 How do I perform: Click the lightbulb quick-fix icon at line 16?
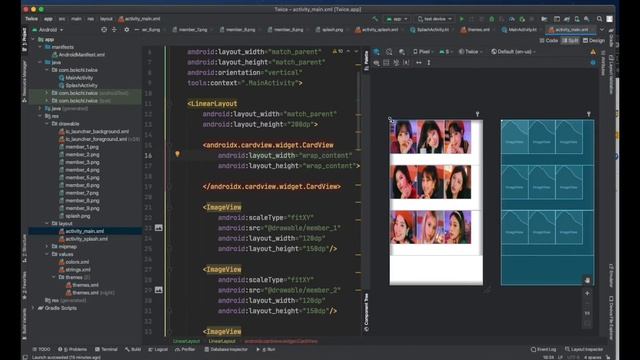pyautogui.click(x=177, y=154)
